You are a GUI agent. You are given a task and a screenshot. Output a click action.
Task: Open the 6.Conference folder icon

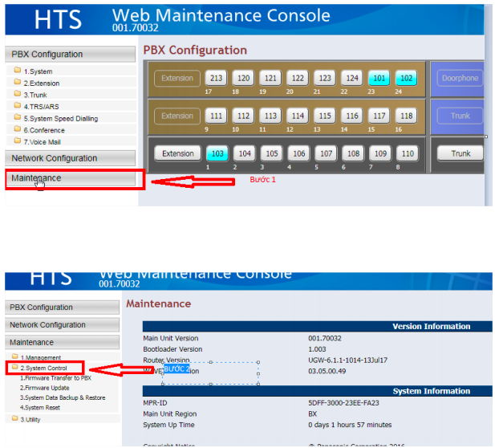coord(18,129)
